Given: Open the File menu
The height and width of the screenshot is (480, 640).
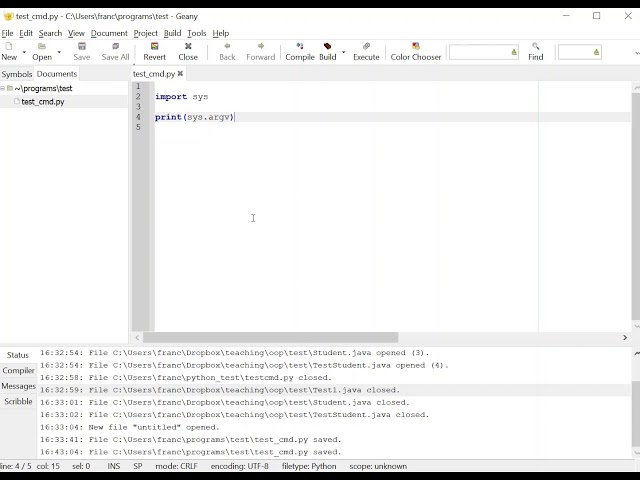Looking at the screenshot, I should click(7, 33).
